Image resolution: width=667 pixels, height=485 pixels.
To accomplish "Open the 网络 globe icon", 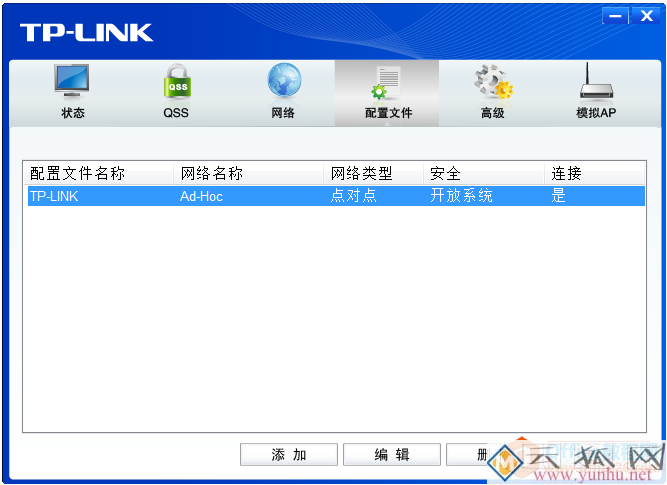I will 284,81.
